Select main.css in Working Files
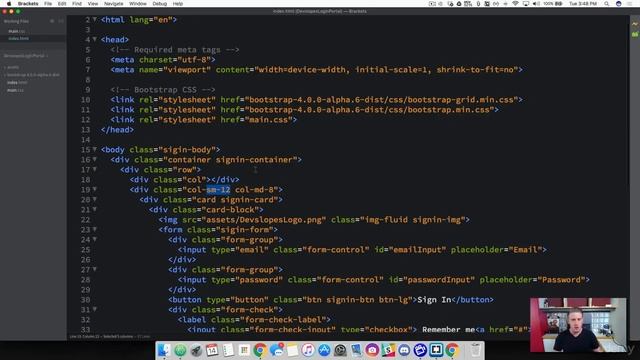This screenshot has height=360, width=640. (x=17, y=31)
